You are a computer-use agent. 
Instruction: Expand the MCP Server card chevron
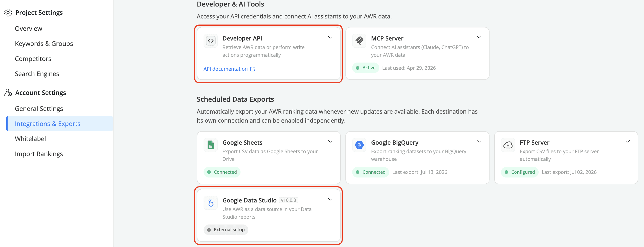tap(479, 38)
